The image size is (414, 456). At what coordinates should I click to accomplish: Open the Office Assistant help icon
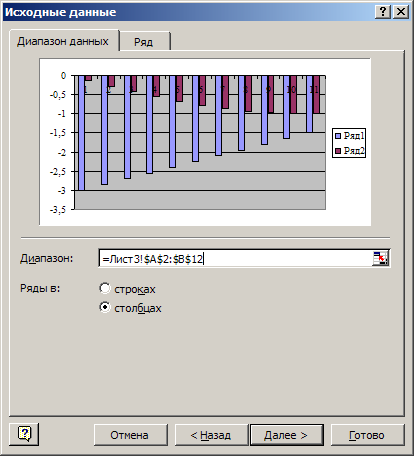coord(24,434)
